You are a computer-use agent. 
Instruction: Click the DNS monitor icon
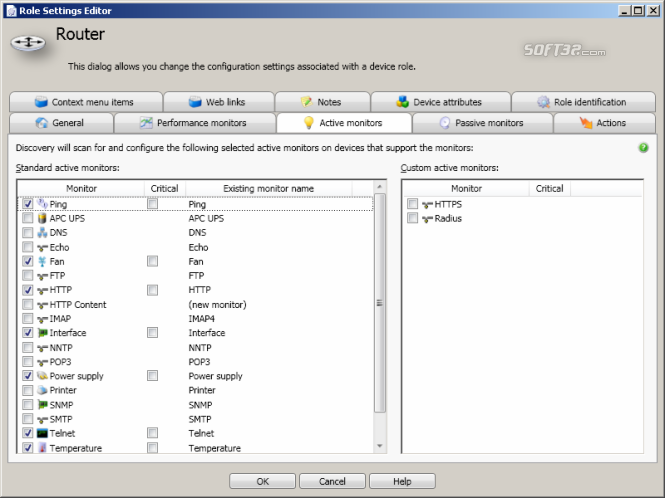(x=42, y=232)
